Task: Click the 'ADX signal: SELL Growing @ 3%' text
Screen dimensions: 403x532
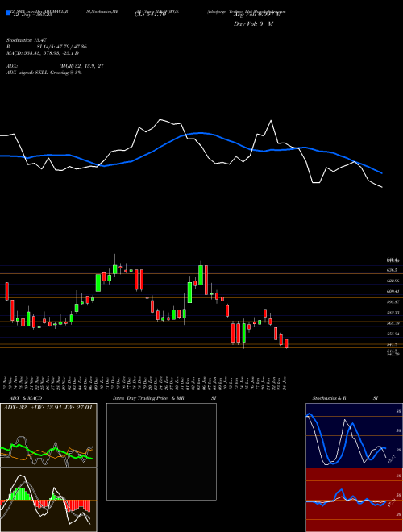Action: (x=44, y=73)
